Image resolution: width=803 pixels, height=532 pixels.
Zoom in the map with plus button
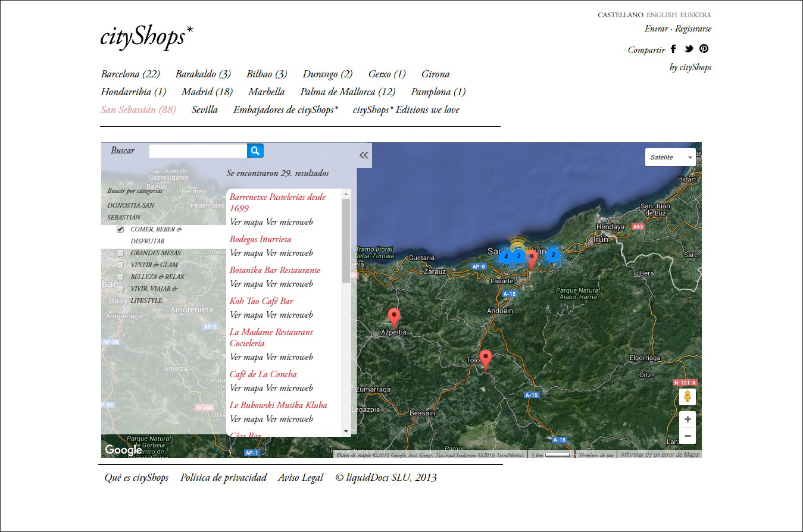pyautogui.click(x=688, y=420)
